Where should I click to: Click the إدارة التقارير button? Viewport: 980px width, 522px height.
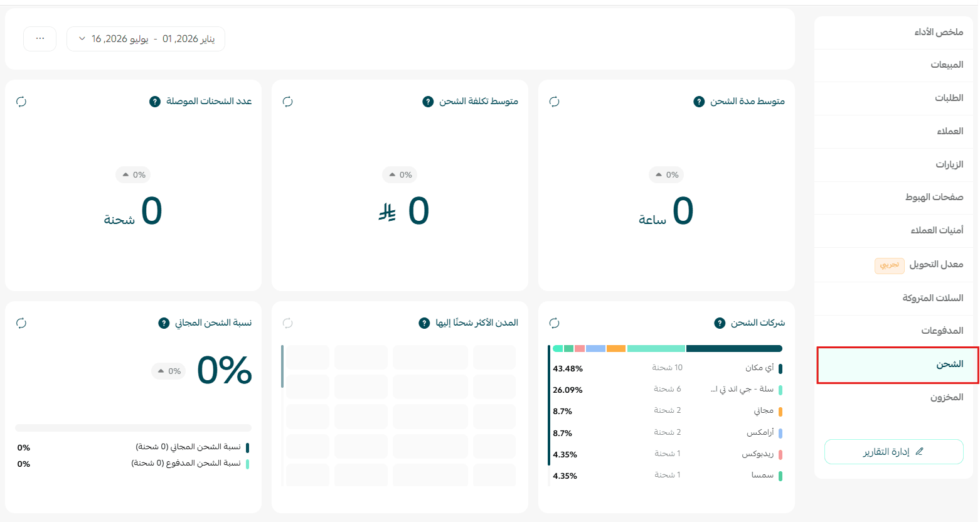point(893,452)
